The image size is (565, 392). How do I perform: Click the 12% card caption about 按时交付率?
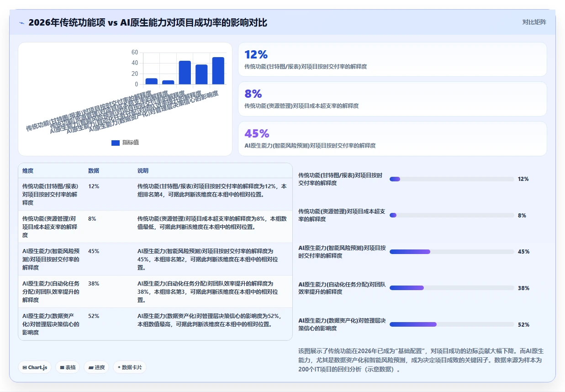[306, 66]
